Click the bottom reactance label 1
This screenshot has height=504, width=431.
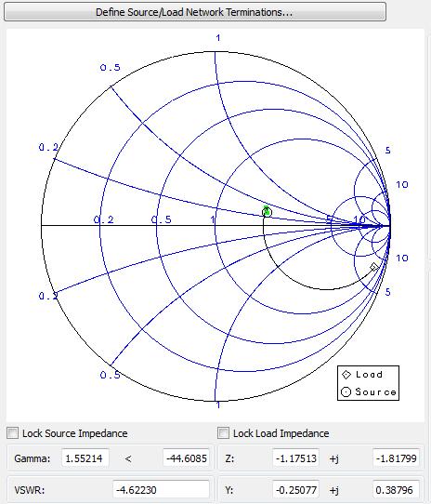click(218, 405)
